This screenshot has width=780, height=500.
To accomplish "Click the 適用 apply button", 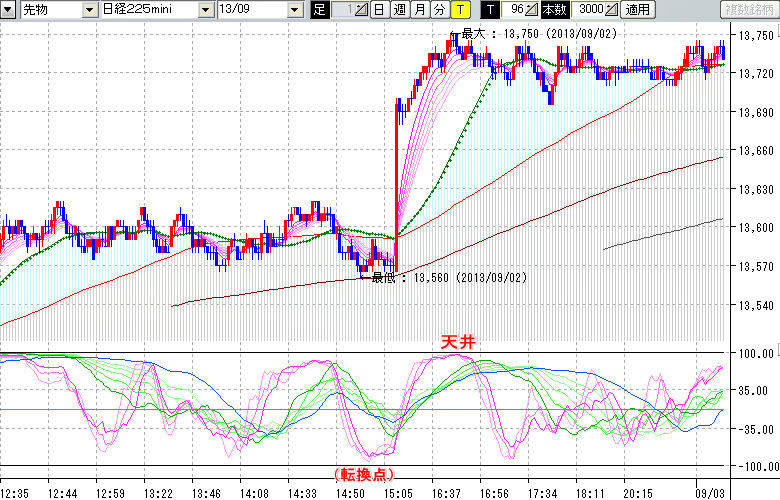I will 637,10.
